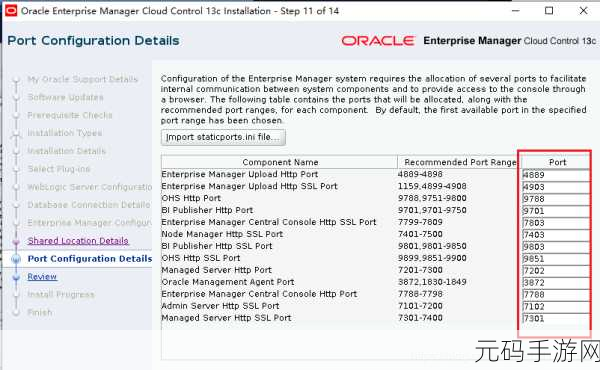
Task: Edit BI Publisher Http Port field 9701
Action: click(x=556, y=211)
